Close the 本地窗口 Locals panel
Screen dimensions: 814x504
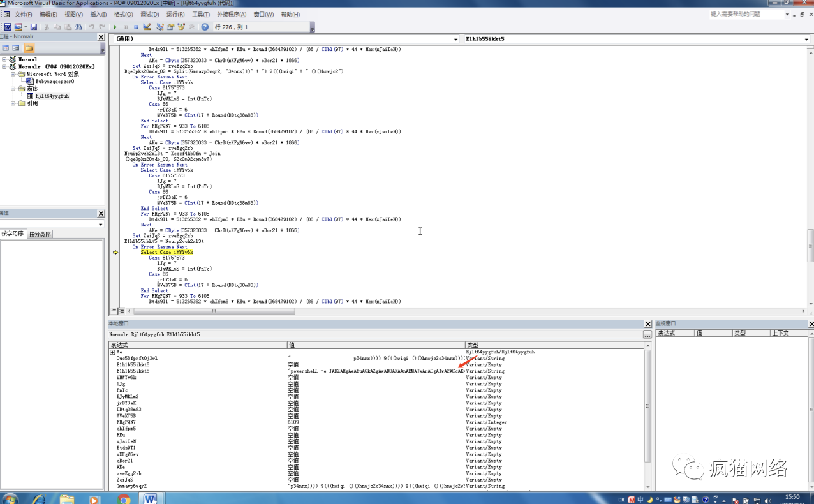[648, 324]
